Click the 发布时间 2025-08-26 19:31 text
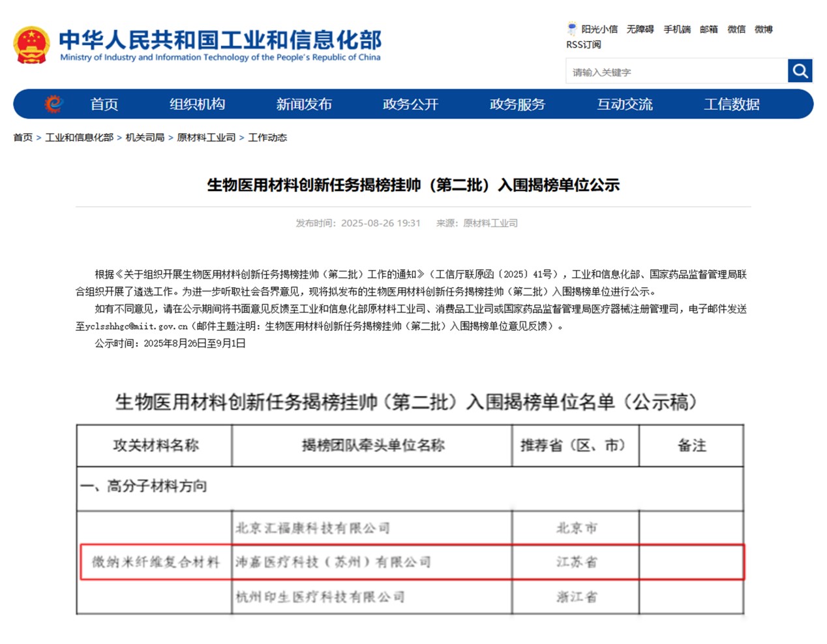Screen dimensions: 827x644 358,223
